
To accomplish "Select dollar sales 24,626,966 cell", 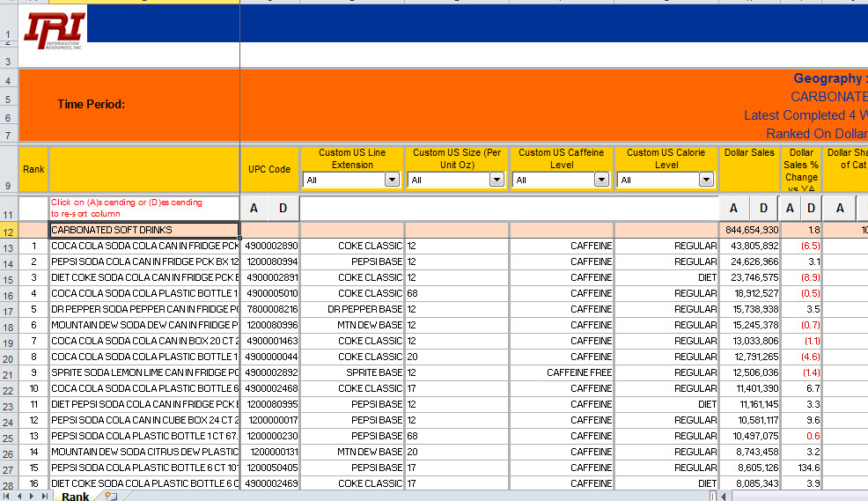I will click(x=749, y=262).
